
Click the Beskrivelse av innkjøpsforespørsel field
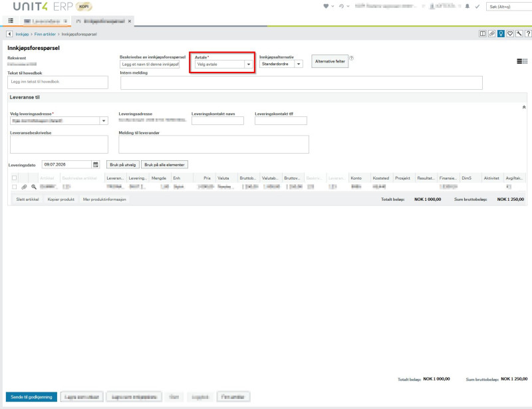pos(150,64)
